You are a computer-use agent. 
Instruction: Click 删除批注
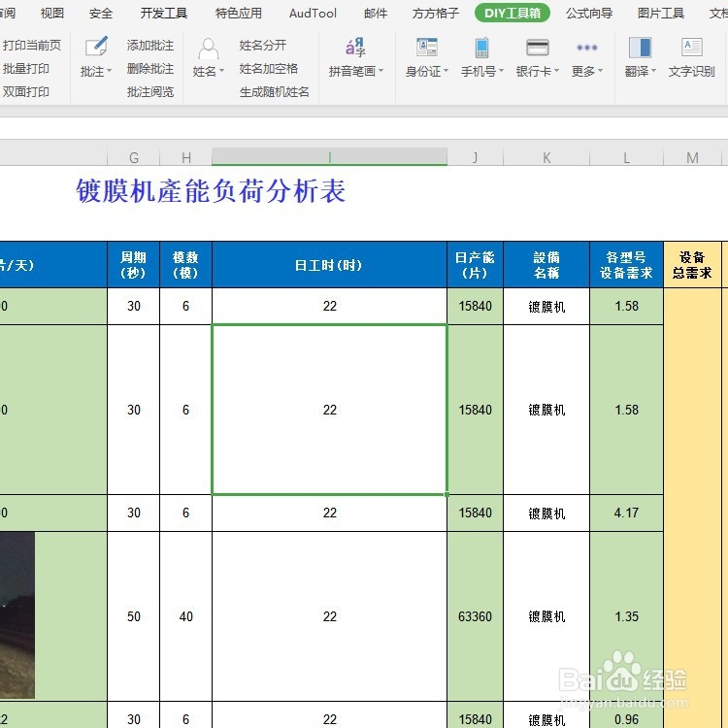(x=149, y=69)
